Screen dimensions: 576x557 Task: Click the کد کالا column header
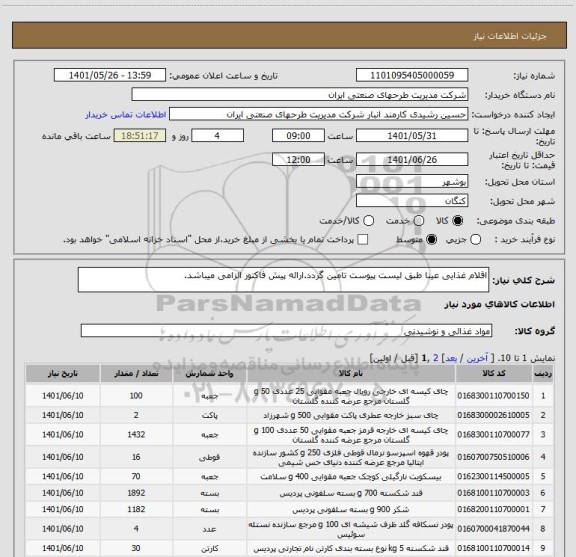point(494,374)
